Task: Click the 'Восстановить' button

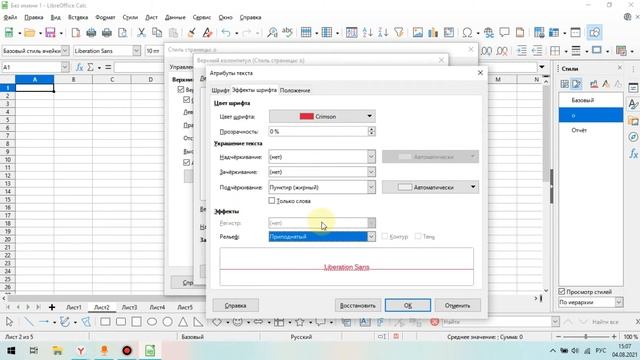Action: coord(358,305)
